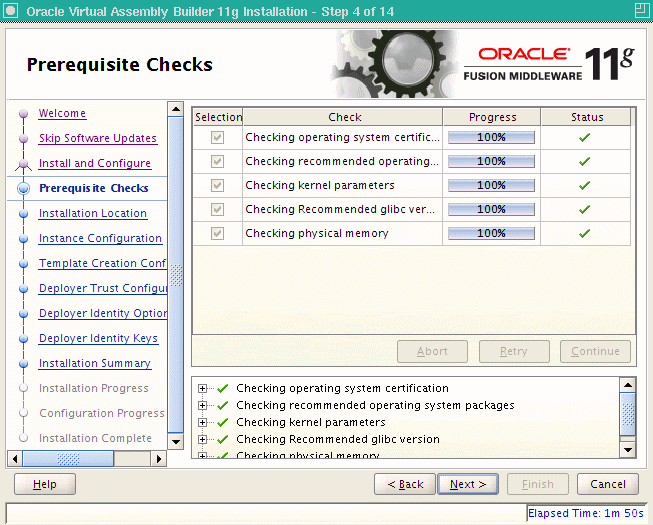Screen dimensions: 653x525
Task: Go to Deployer Identity Options step
Action: pyautogui.click(x=103, y=313)
